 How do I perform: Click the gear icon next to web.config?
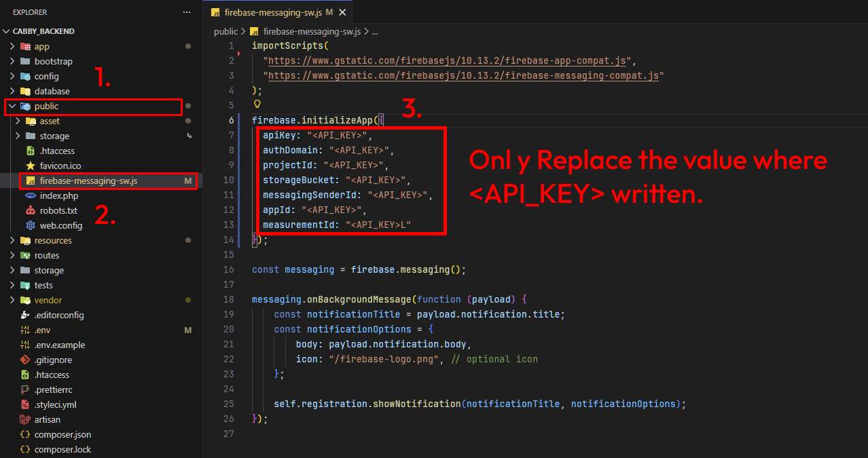[x=30, y=225]
